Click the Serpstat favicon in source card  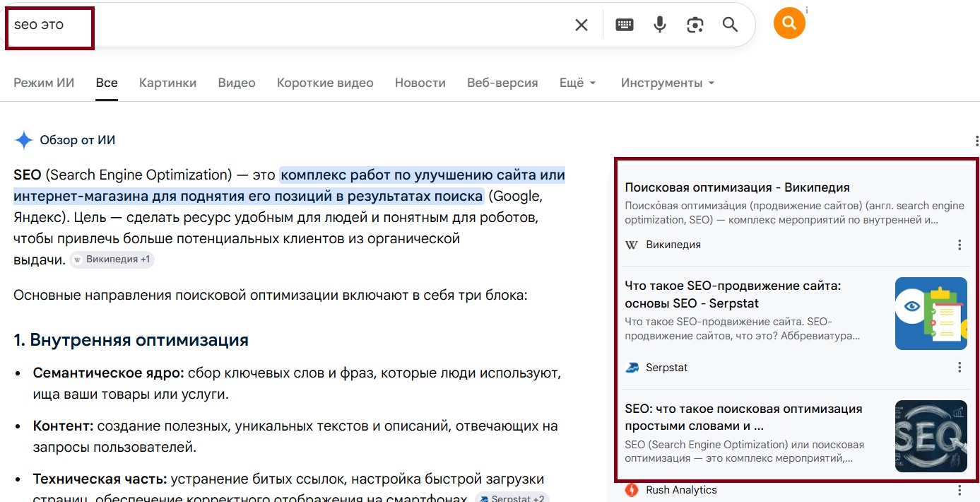(x=632, y=368)
